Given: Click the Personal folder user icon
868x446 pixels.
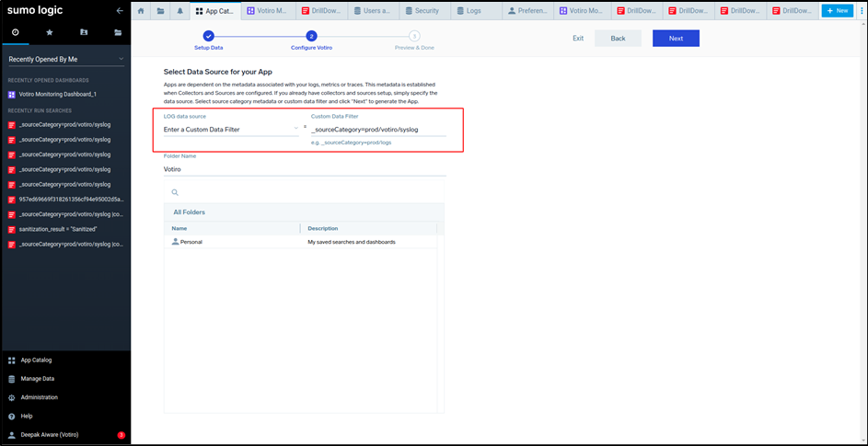Looking at the screenshot, I should click(x=176, y=242).
